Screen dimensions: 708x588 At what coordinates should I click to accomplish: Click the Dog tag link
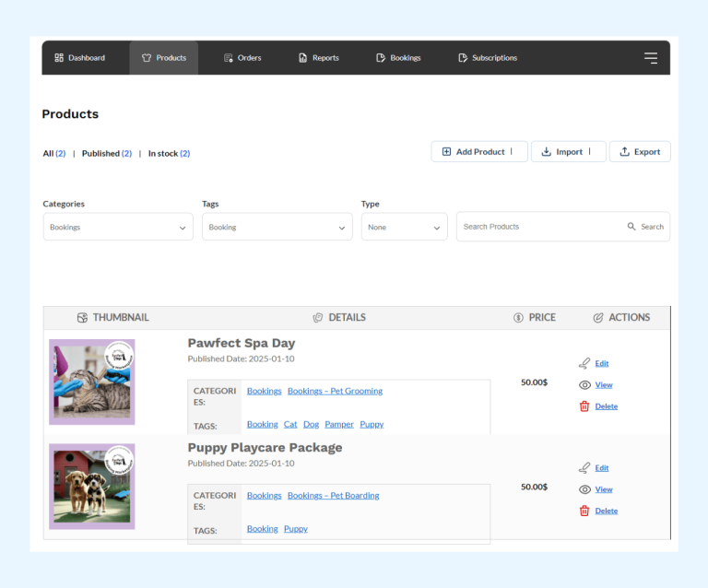click(311, 424)
